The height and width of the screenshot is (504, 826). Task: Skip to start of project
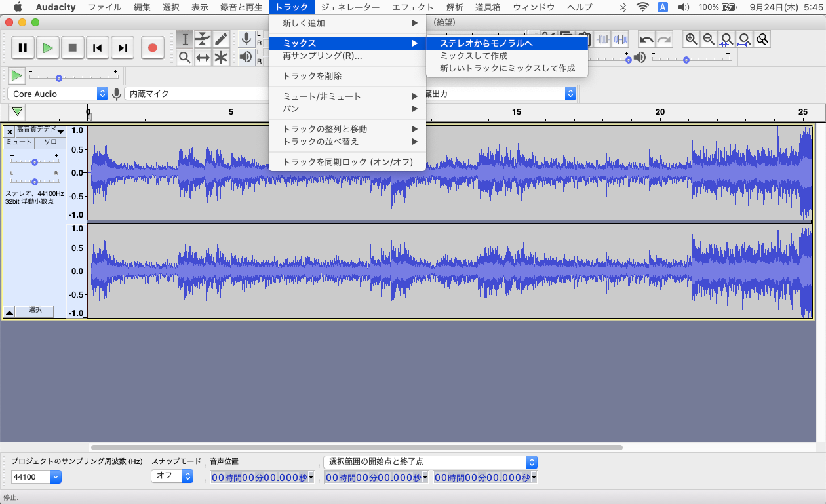[x=98, y=47]
